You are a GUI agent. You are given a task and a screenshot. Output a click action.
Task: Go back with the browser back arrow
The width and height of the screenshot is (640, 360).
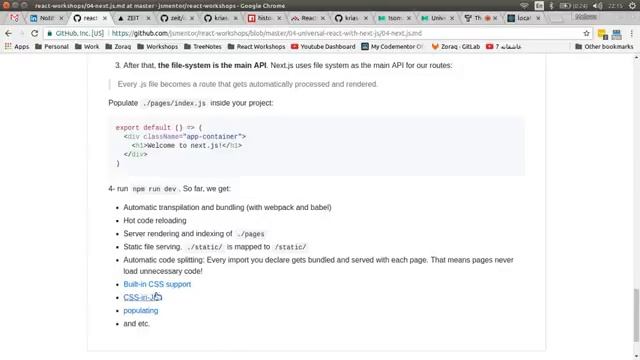tap(9, 33)
